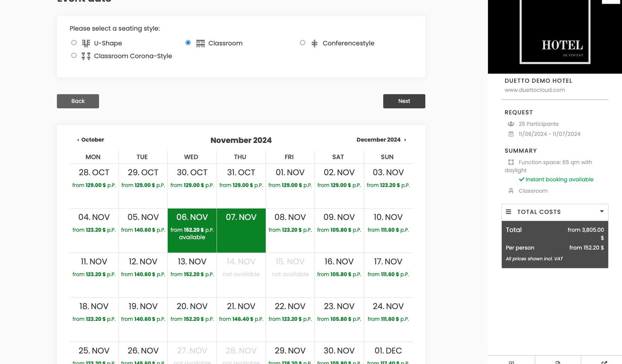Click the Classroom Corona-Style seating icon

tap(86, 56)
